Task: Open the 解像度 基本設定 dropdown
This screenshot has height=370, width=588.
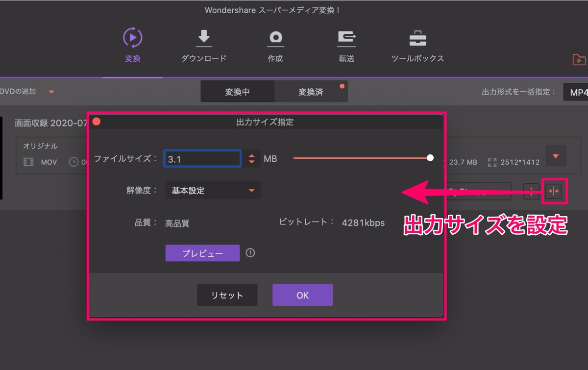Action: (x=213, y=190)
